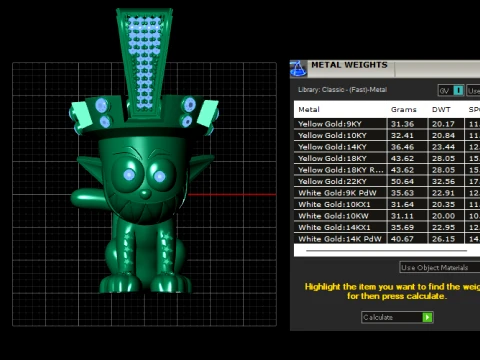Select the Yellow Gold:18KY R... row
This screenshot has height=360, width=480.
pyautogui.click(x=387, y=170)
